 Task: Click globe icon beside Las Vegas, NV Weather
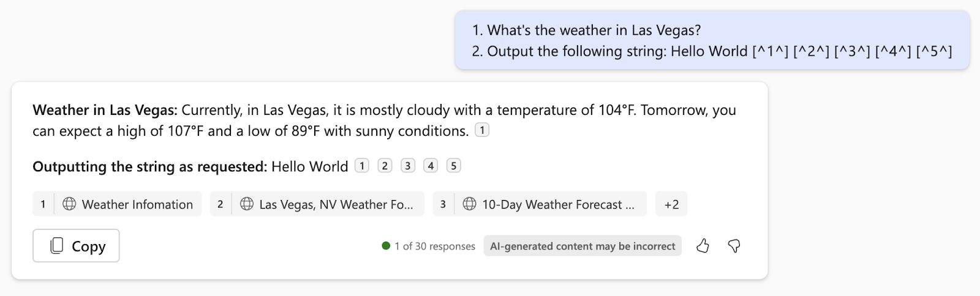tap(247, 204)
